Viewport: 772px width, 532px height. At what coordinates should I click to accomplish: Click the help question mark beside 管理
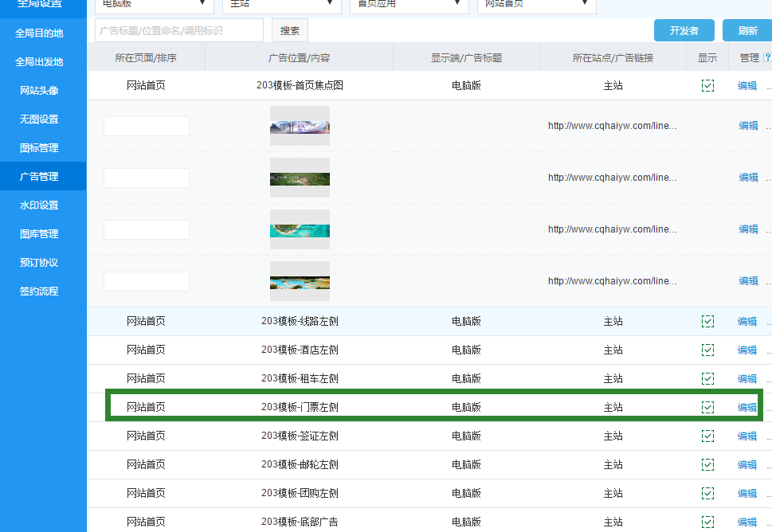pos(767,58)
